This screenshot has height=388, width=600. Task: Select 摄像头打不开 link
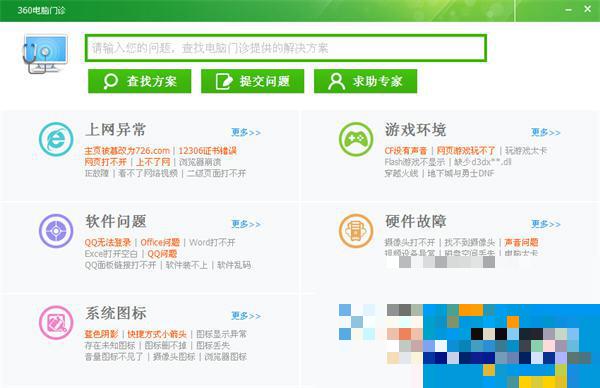[410, 243]
